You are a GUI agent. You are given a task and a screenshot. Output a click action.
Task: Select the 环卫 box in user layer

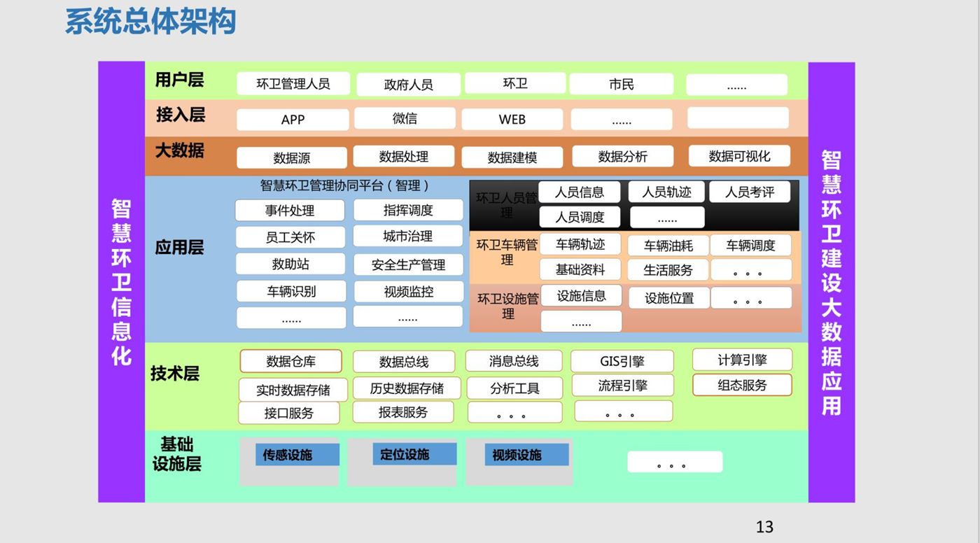515,83
